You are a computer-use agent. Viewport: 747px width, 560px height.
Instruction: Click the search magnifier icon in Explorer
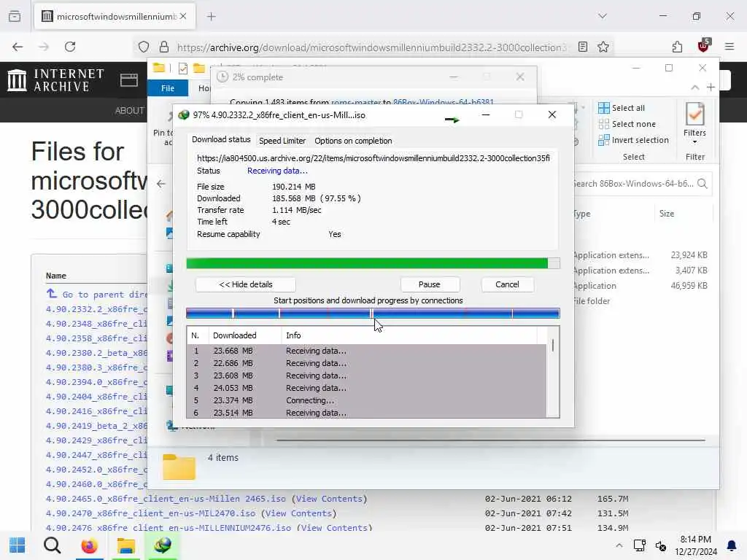point(703,184)
